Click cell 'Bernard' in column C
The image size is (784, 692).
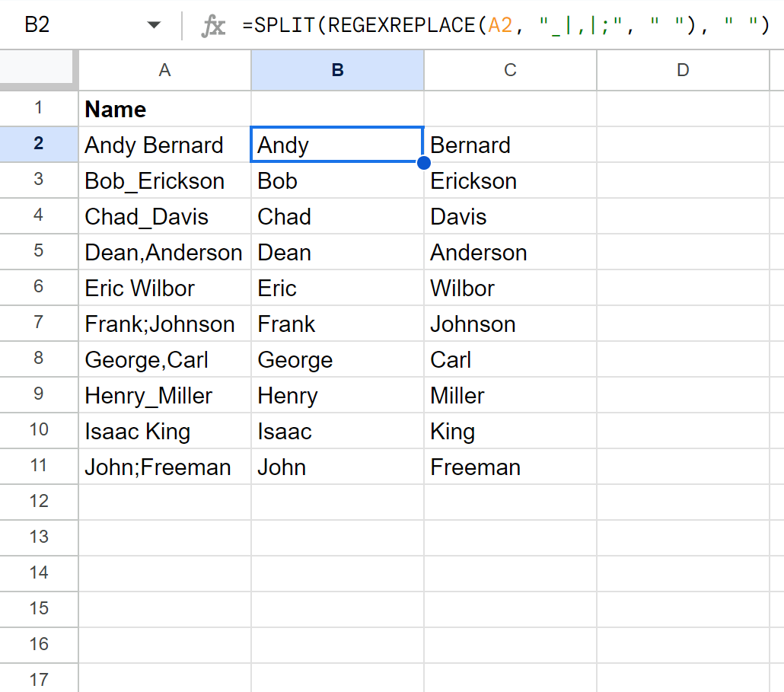click(510, 145)
